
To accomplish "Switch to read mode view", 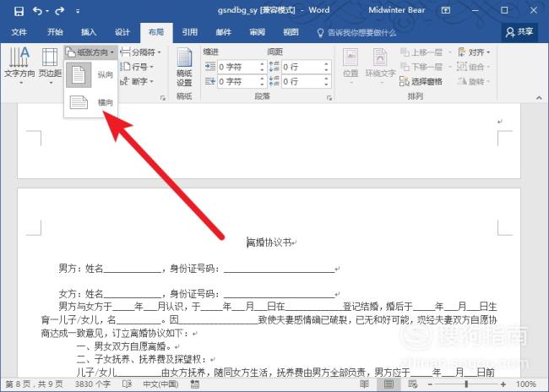I will coord(364,384).
